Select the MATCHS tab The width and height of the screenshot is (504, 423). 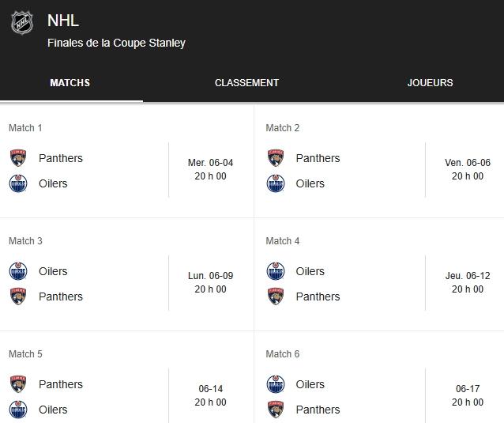pyautogui.click(x=70, y=83)
